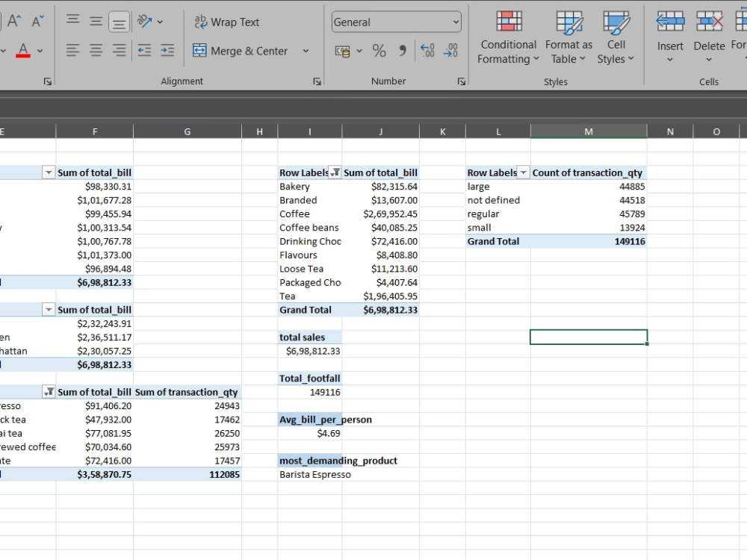
Task: Select the $4.69 average bill cell
Action: point(310,433)
